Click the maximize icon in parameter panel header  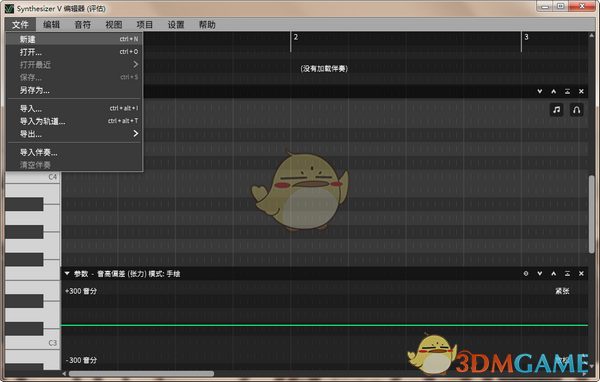(567, 273)
